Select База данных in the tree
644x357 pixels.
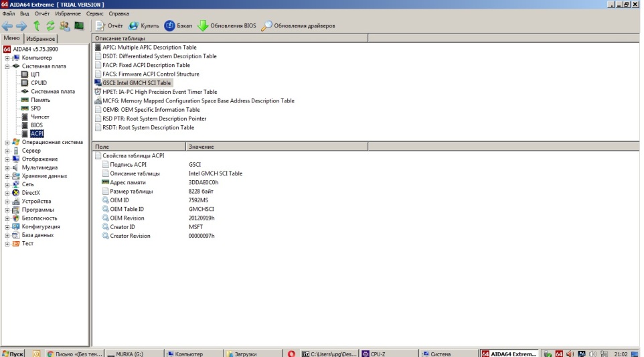pyautogui.click(x=37, y=235)
